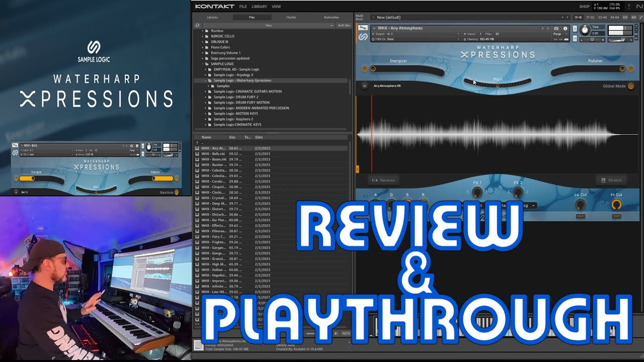
Task: Switch to the Files browser tab
Action: tap(252, 17)
